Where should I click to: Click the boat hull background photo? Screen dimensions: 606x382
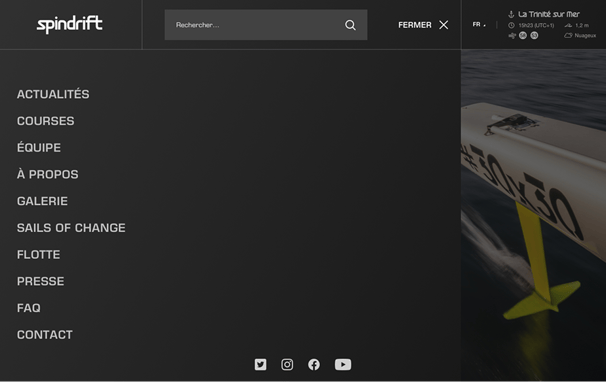533,215
